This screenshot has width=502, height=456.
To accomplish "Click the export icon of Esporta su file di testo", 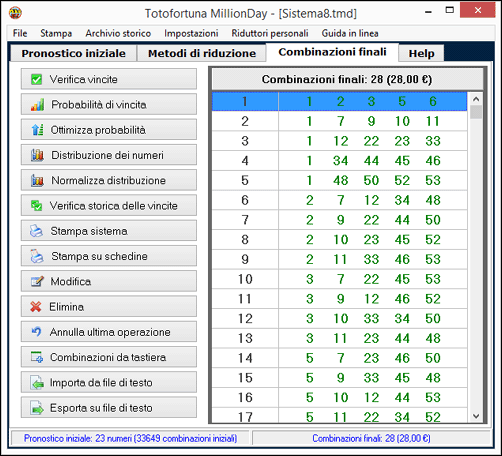I will tap(37, 408).
